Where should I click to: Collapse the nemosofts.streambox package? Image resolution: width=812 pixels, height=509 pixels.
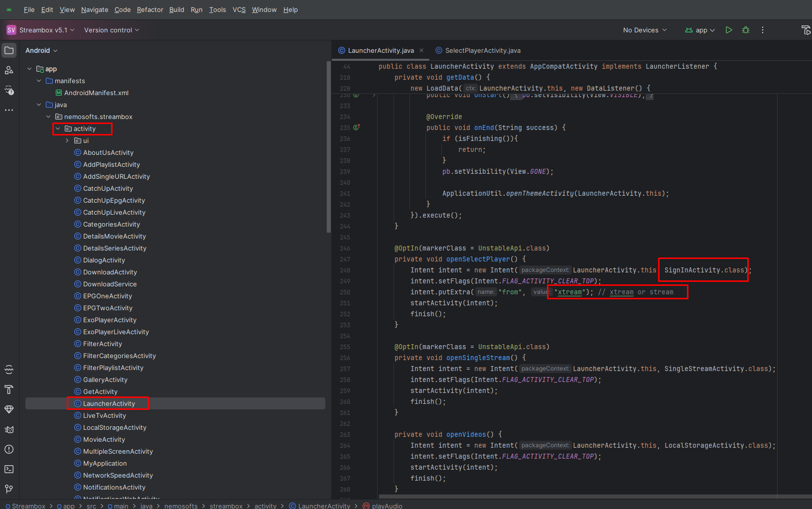coord(48,117)
